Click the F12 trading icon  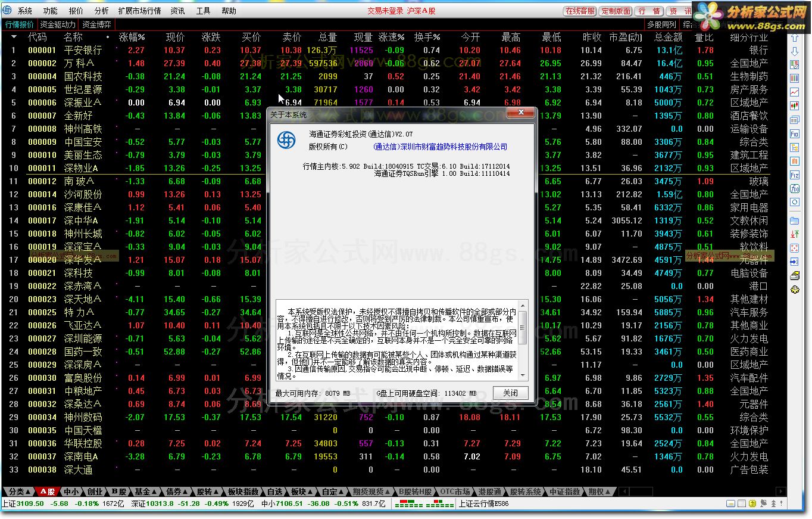pos(794,175)
